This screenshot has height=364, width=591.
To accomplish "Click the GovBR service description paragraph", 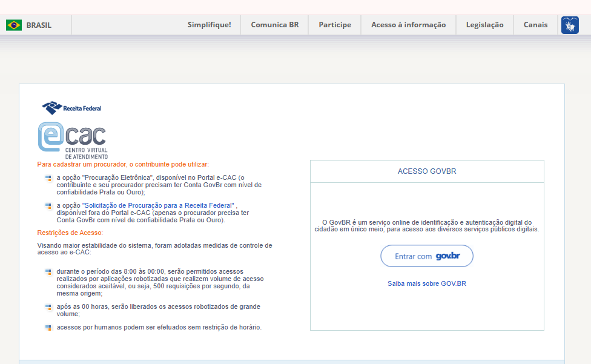I will coord(427,226).
